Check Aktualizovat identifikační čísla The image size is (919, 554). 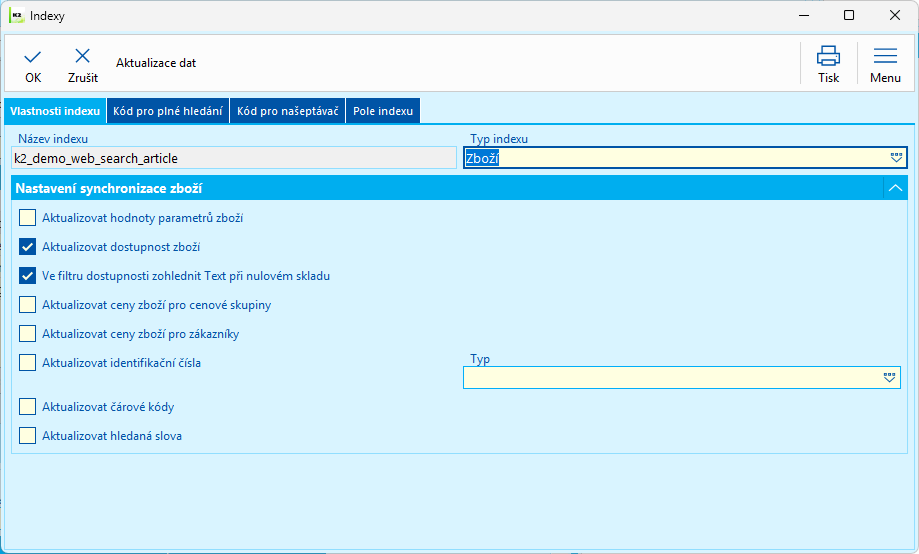click(x=28, y=363)
